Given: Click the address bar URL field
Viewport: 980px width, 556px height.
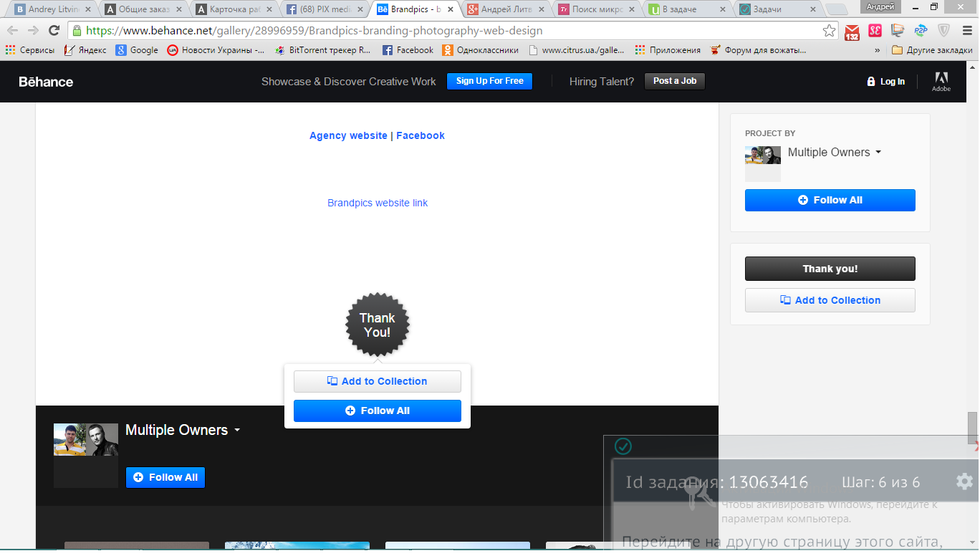Looking at the screenshot, I should (451, 31).
